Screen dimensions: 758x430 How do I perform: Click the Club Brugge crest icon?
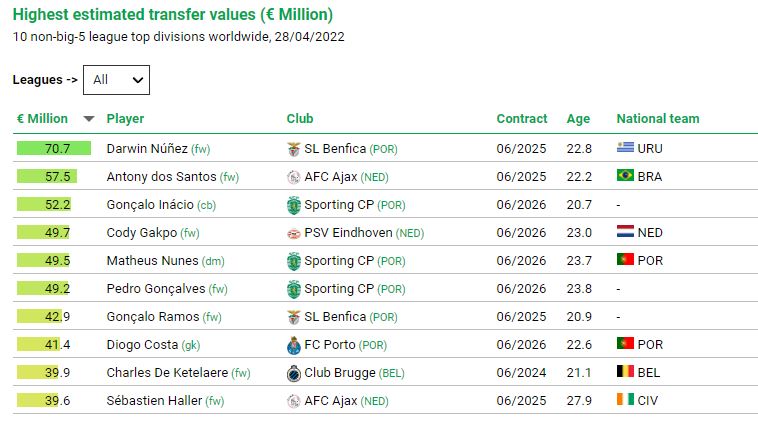coord(293,373)
